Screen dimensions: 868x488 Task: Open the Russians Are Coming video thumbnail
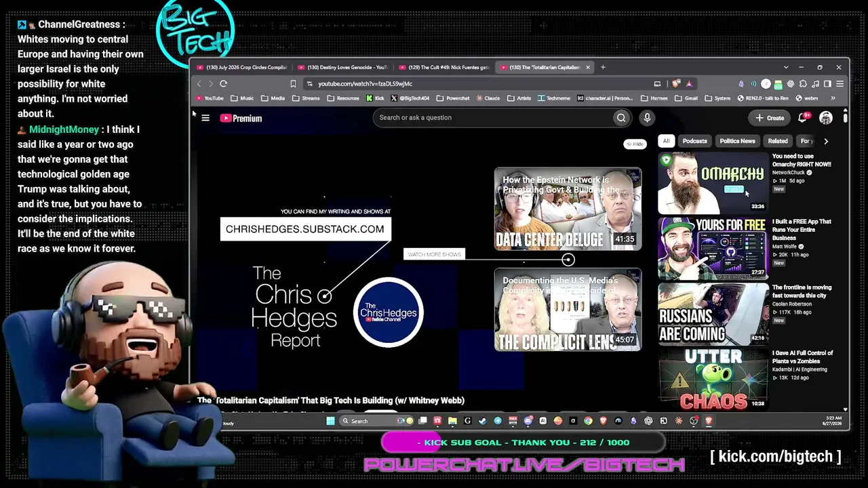[x=712, y=314]
